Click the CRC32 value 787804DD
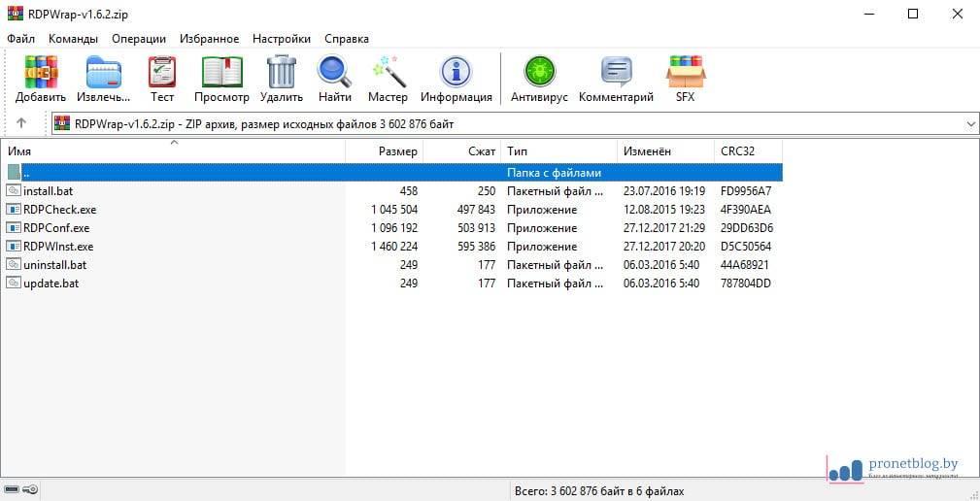 (746, 283)
